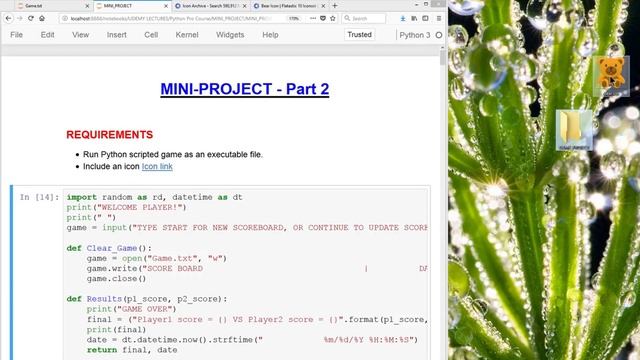Click the REQUIREMENTS heading text
This screenshot has height=360, width=640.
[109, 135]
